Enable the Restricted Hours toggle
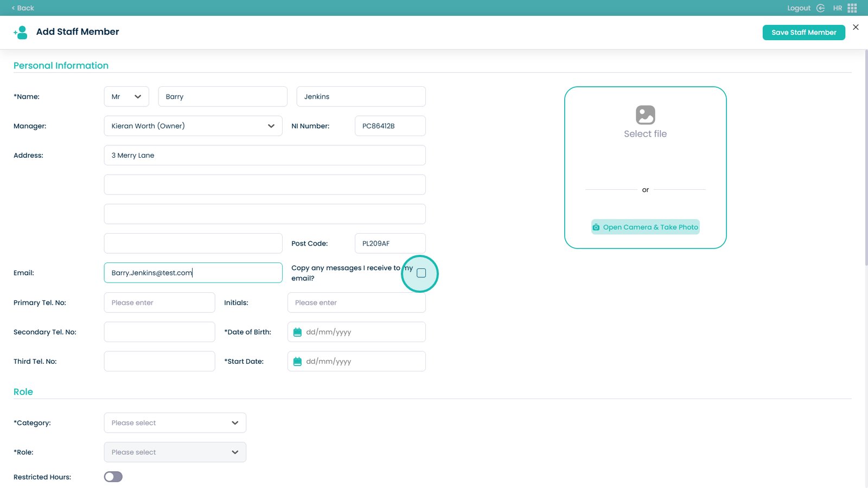This screenshot has width=868, height=488. click(x=113, y=477)
